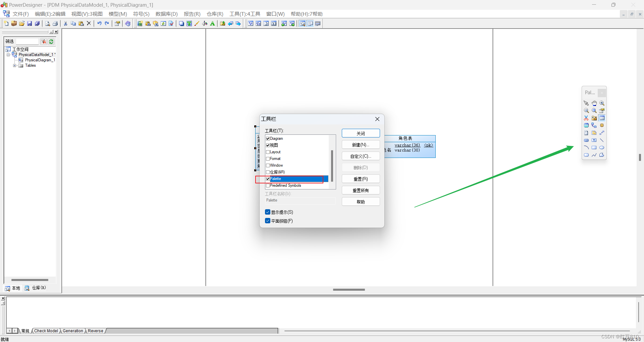Screen dimensions: 644x342
Task: Check the Predefined Symbols checkbox
Action: pyautogui.click(x=268, y=185)
